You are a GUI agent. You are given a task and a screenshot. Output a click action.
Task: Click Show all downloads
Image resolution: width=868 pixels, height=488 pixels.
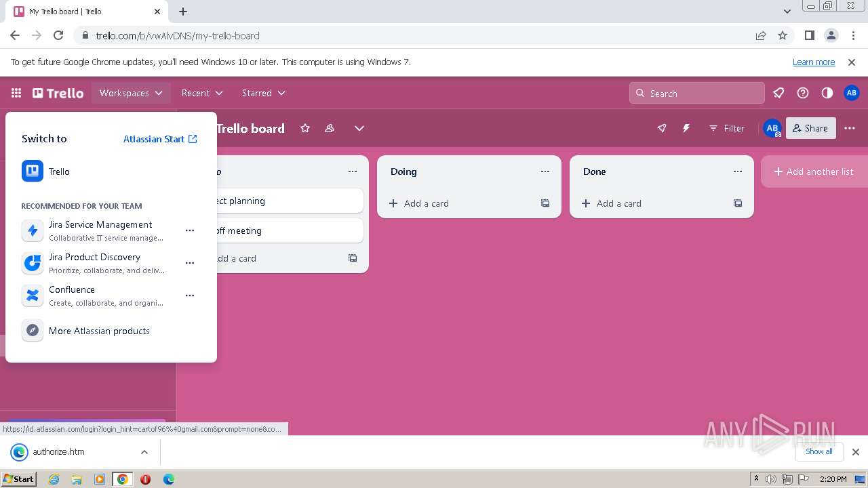pos(819,451)
